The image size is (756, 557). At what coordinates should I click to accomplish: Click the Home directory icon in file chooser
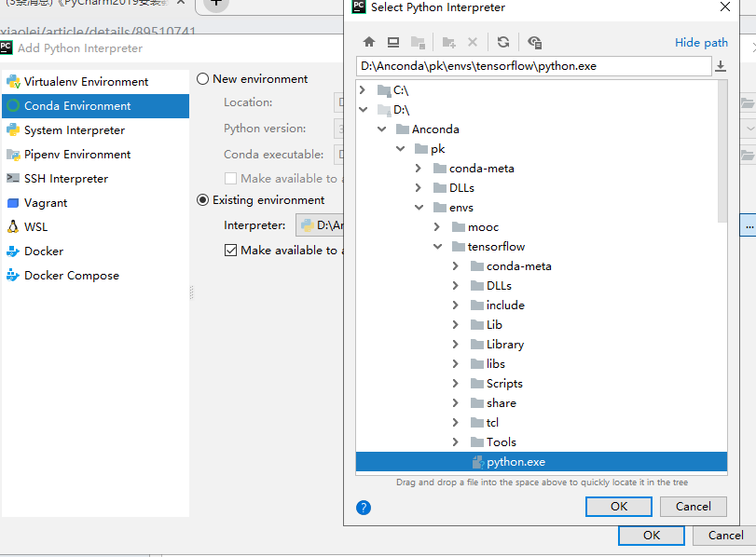point(369,43)
